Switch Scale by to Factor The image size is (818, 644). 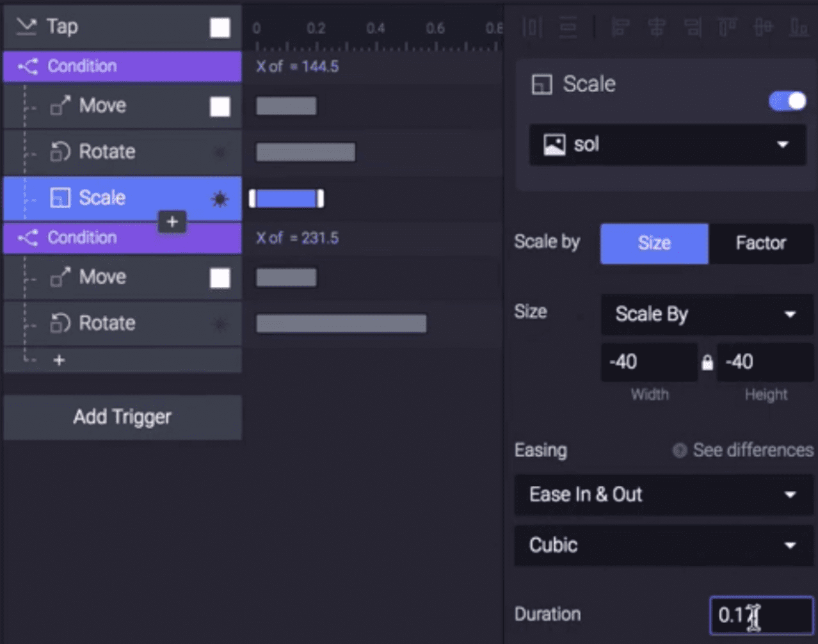click(x=760, y=243)
